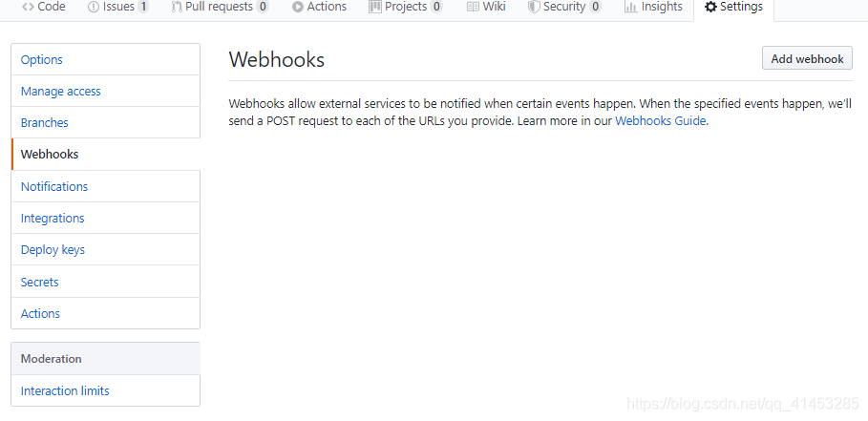Click the Wiki tab's book icon
The image size is (868, 421).
click(473, 7)
